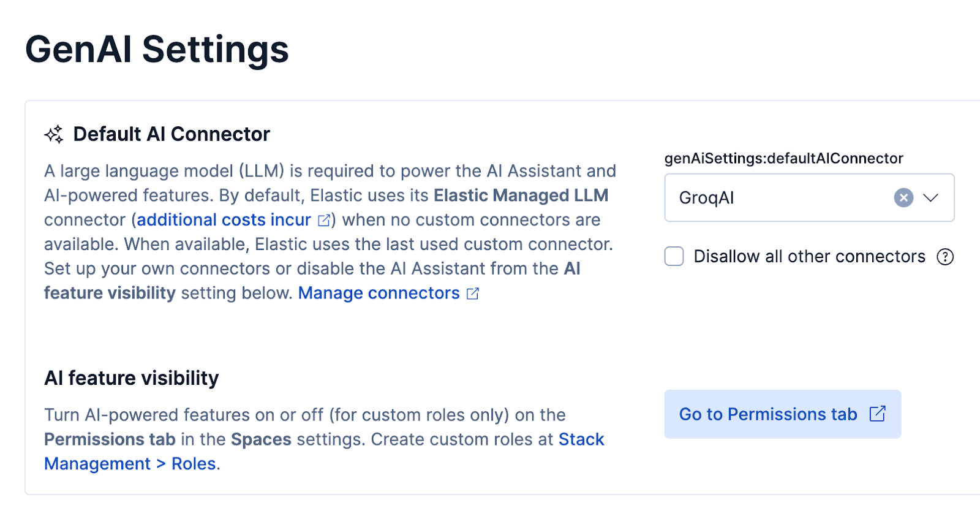Click the external link icon beside Manage connectors

point(472,294)
